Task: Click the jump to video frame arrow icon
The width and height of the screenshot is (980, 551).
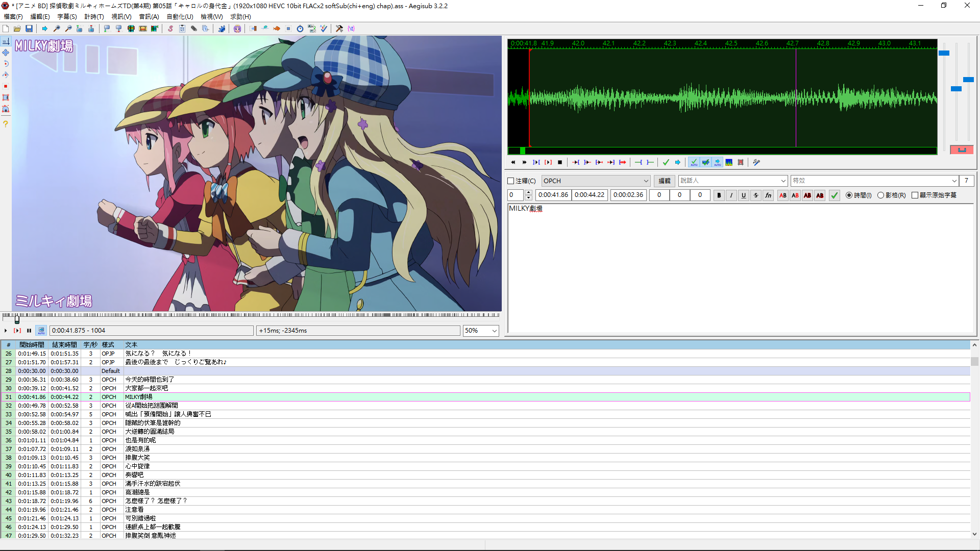Action: click(45, 29)
